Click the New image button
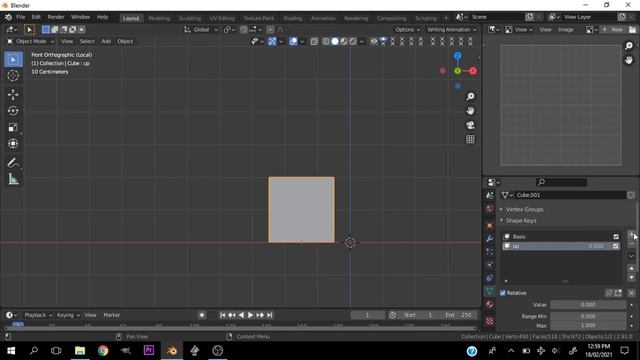This screenshot has width=640, height=360. [x=613, y=29]
